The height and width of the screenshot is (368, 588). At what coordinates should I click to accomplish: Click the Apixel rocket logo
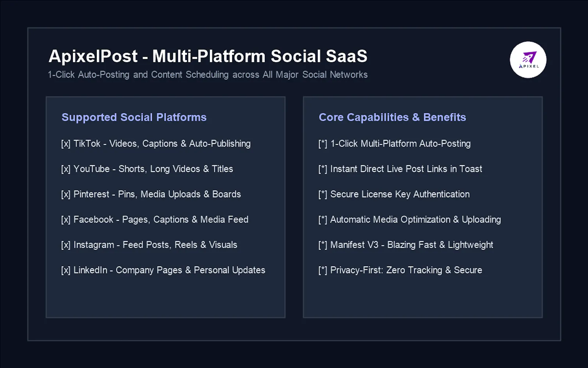(528, 60)
